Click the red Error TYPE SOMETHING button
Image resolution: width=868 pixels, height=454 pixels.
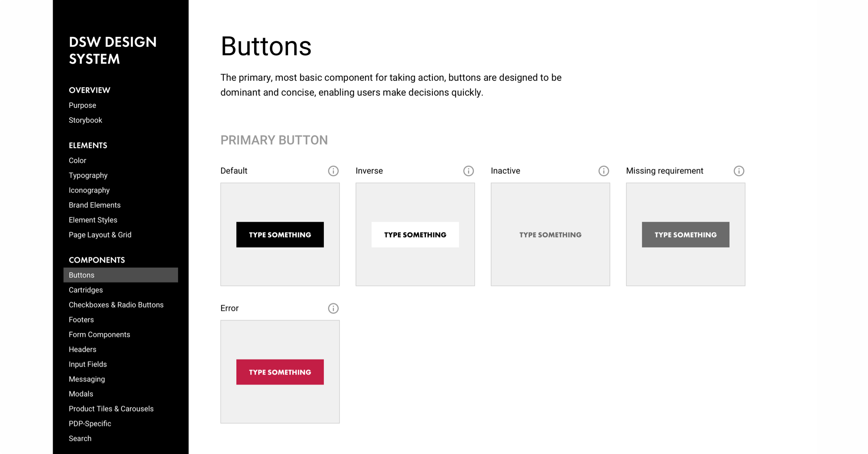pos(280,372)
